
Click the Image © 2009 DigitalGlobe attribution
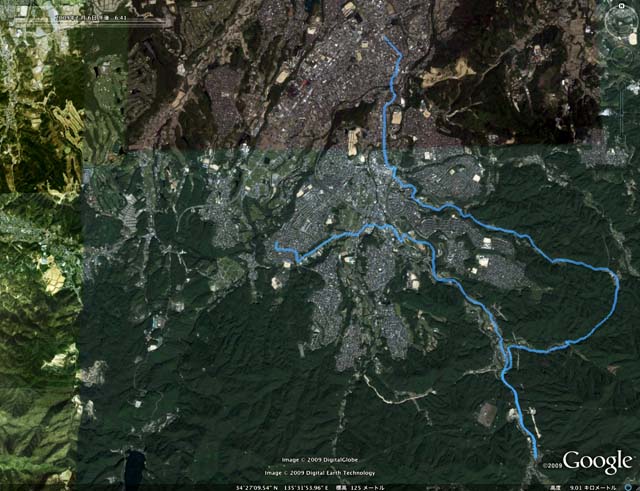[x=320, y=460]
